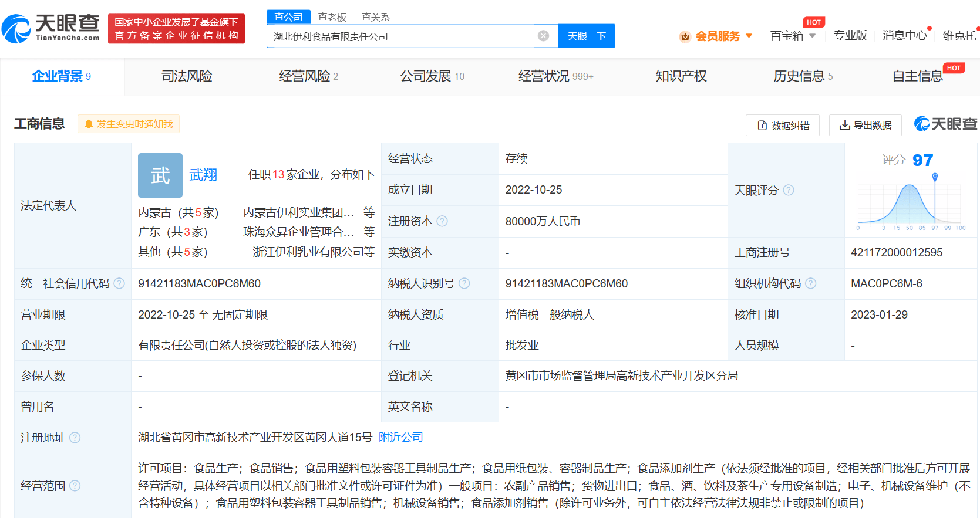Click the 会员服务 crown icon
This screenshot has height=518, width=980.
(685, 37)
